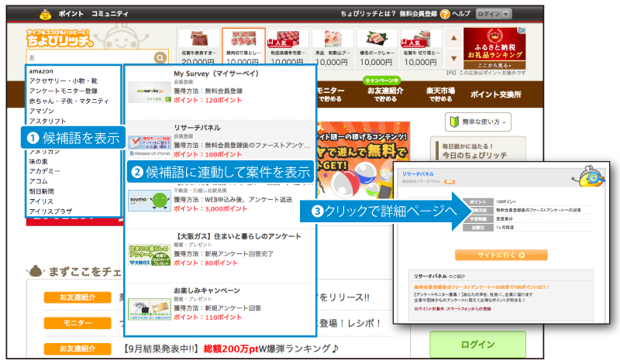Open the コミュニティ menu in top bar
This screenshot has width=620, height=364.
click(x=110, y=14)
